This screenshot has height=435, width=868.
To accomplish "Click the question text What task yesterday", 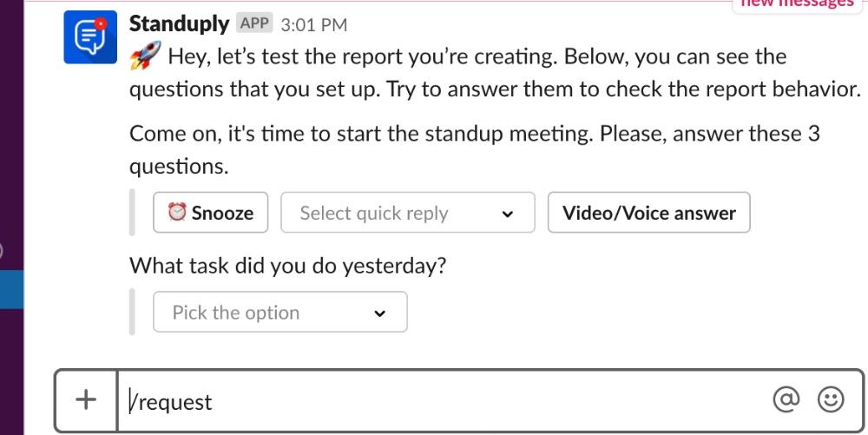I will tap(288, 267).
